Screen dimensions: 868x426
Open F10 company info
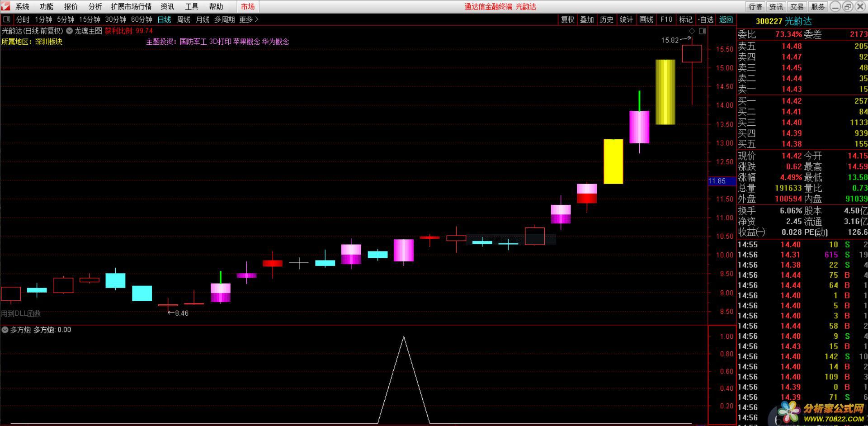click(x=666, y=19)
